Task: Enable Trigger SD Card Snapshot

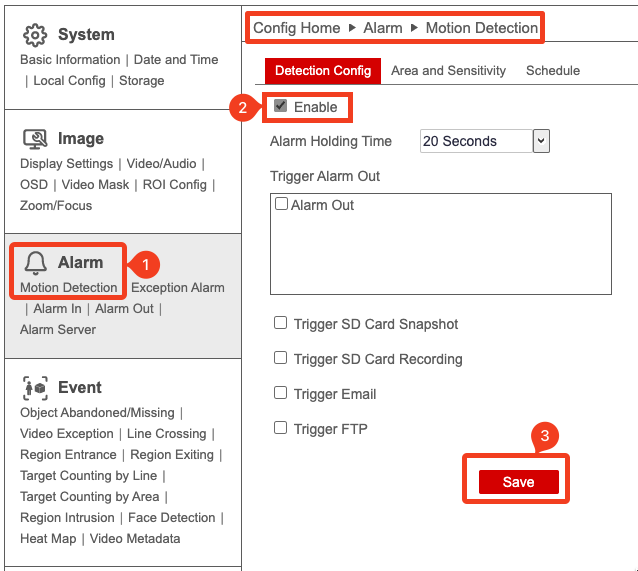Action: 281,324
